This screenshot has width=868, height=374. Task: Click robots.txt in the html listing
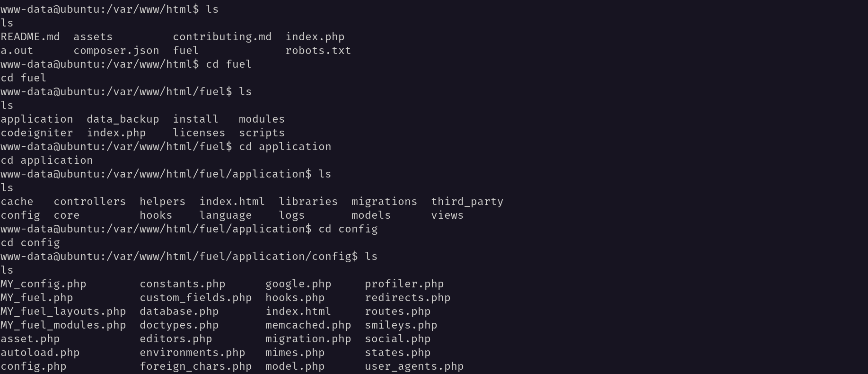coord(318,51)
